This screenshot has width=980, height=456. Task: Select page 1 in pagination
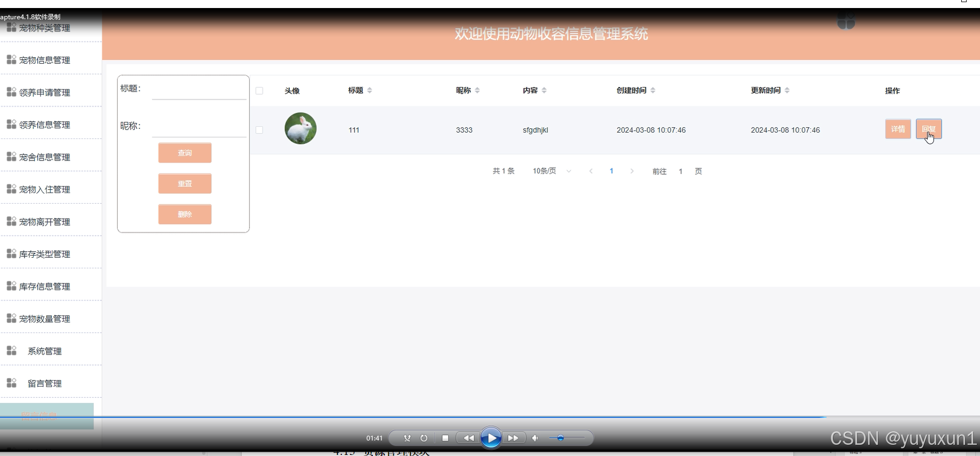[x=611, y=171]
